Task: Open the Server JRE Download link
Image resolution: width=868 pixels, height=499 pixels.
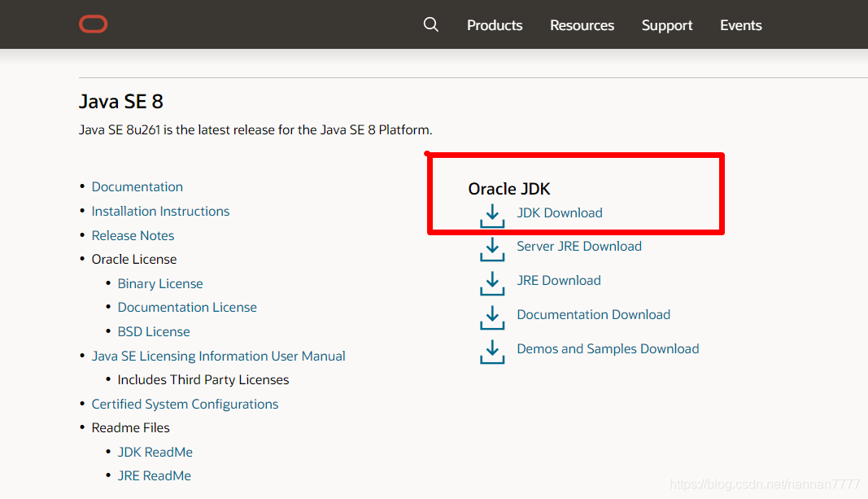Action: (x=579, y=246)
